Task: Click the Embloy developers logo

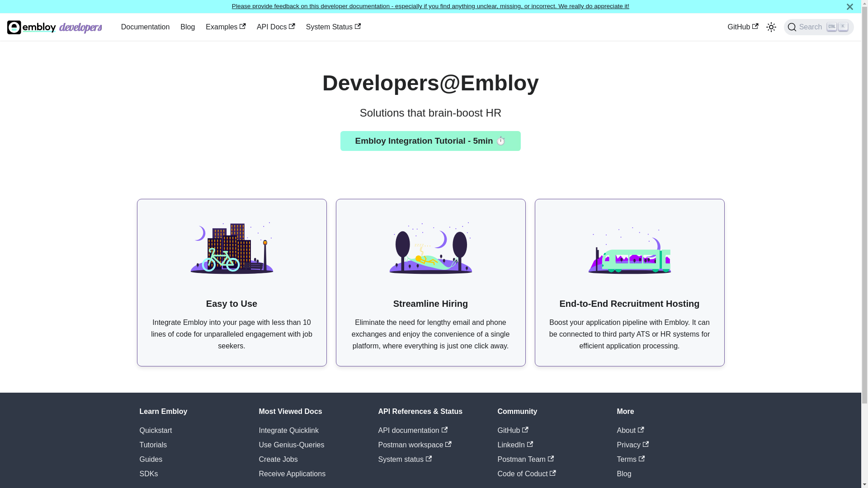Action: pyautogui.click(x=55, y=27)
